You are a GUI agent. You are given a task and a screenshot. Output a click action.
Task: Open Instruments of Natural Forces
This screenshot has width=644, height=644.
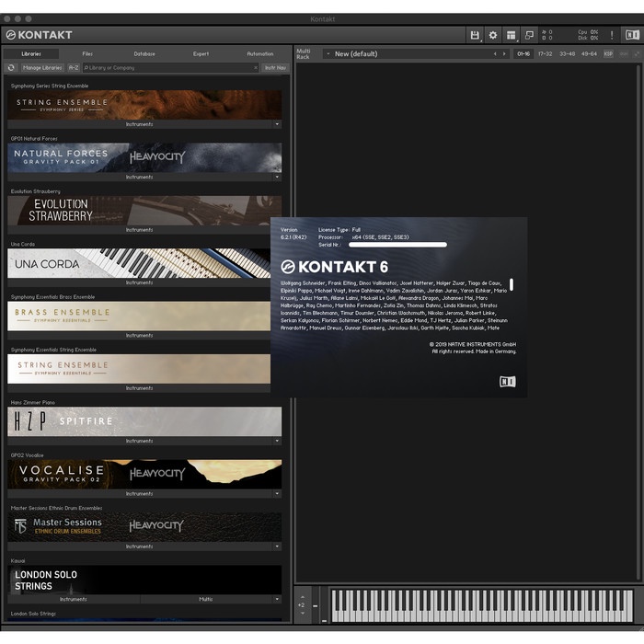pos(140,177)
